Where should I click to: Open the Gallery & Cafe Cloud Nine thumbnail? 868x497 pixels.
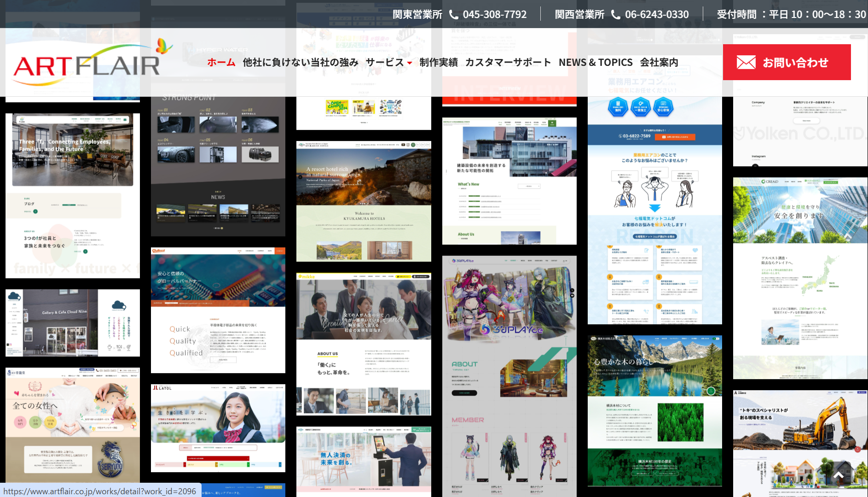(x=73, y=323)
